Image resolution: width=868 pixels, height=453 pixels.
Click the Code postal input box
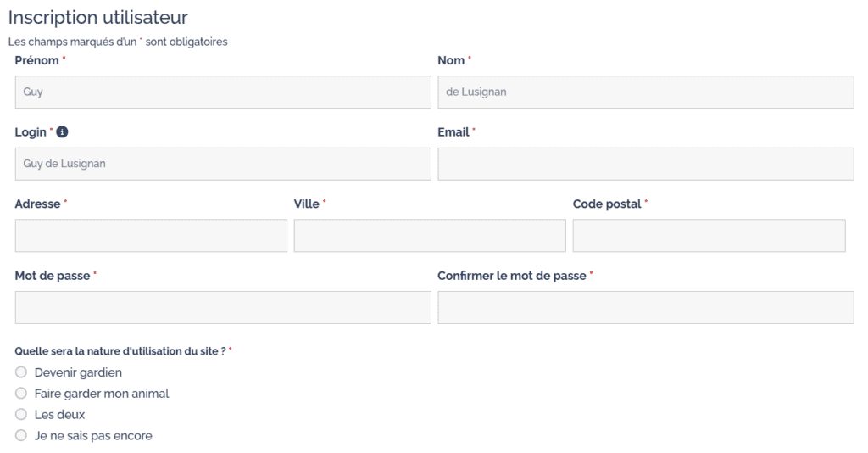709,236
